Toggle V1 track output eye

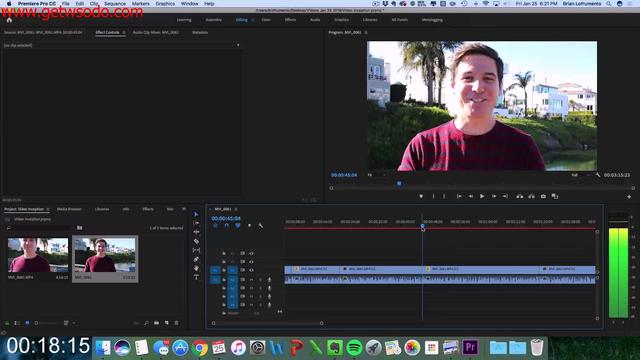251,270
